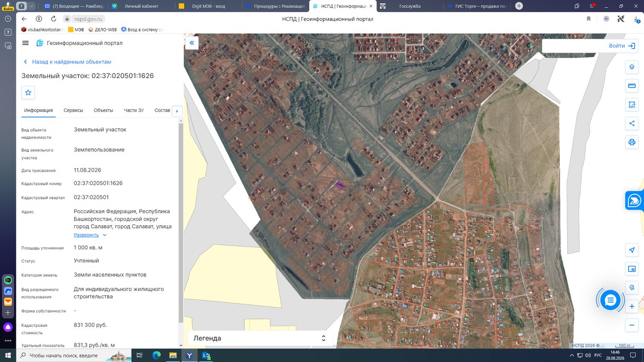This screenshot has width=644, height=362.
Task: Click the Войти login button on the map
Action: click(x=622, y=46)
